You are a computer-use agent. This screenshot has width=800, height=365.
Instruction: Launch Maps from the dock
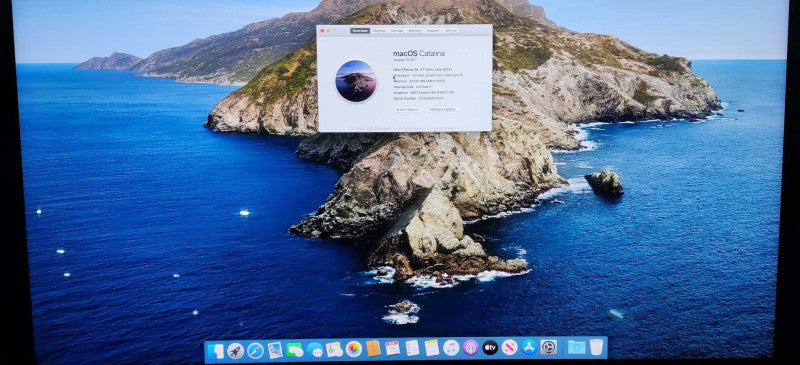coord(334,350)
